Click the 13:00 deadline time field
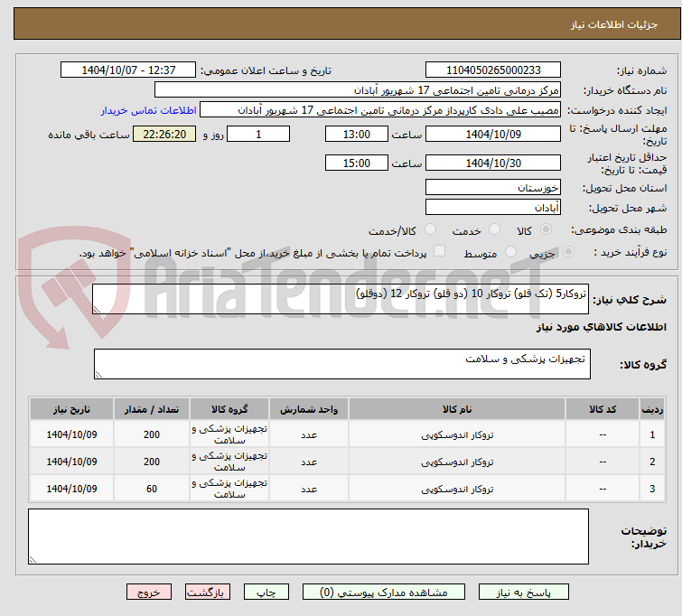This screenshot has width=682, height=616. click(357, 134)
